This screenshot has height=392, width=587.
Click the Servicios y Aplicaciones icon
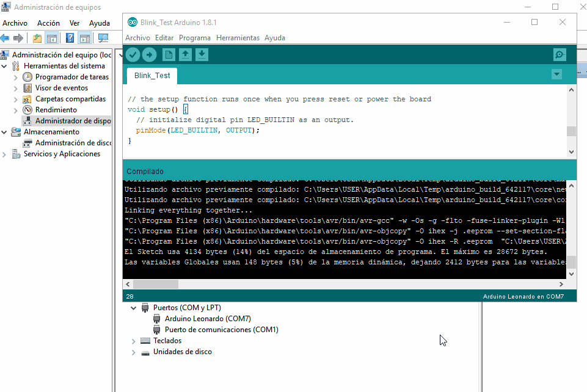point(16,154)
